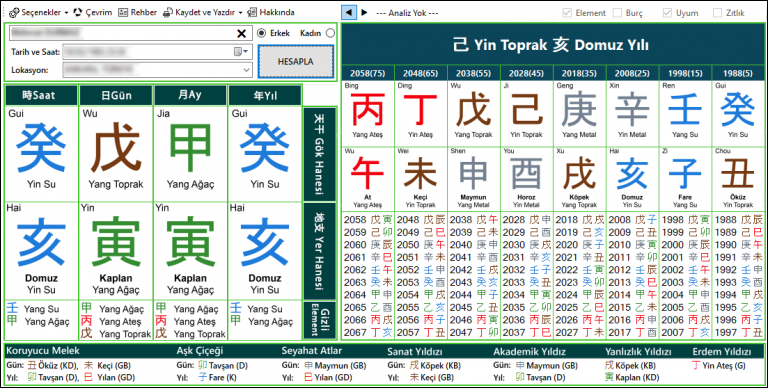Click the Seçenekler gear icon
Image resolution: width=768 pixels, height=388 pixels.
(14, 12)
